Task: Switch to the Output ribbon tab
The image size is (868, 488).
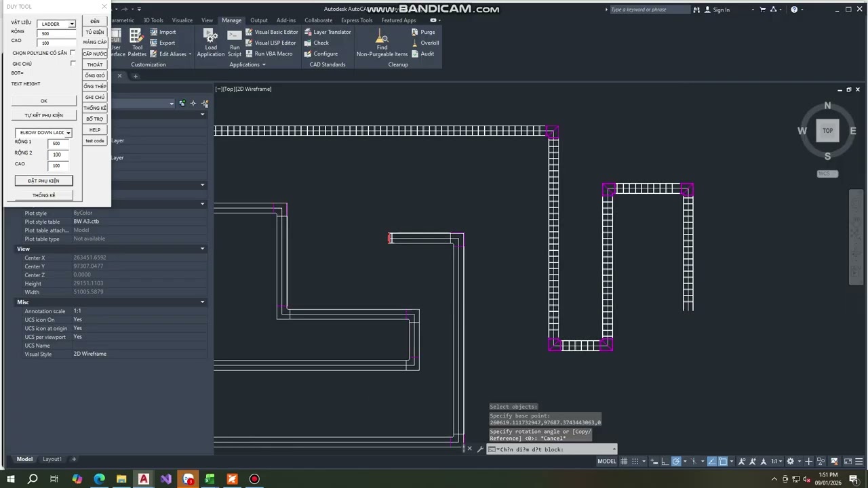Action: click(258, 20)
